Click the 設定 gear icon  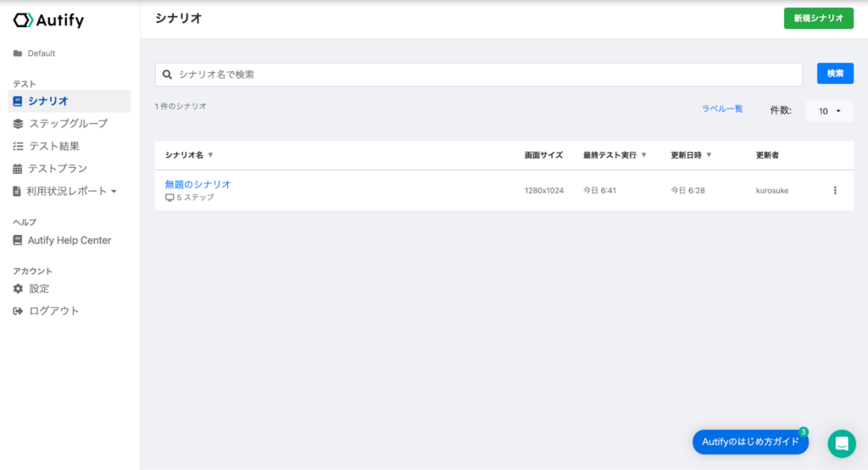19,288
